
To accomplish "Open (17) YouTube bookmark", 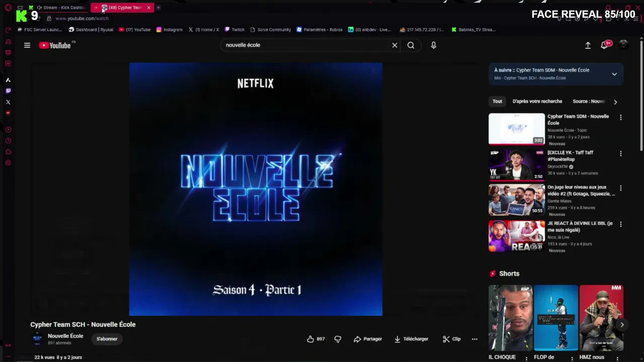I will coord(135,30).
